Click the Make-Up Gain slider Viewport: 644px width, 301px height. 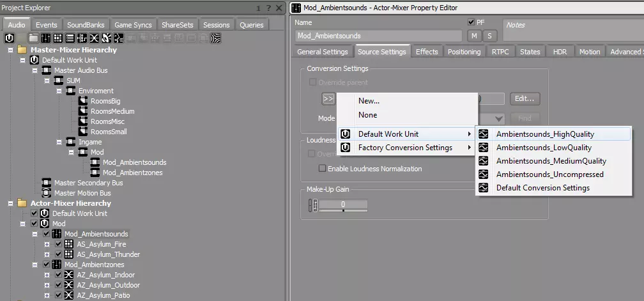pos(343,205)
